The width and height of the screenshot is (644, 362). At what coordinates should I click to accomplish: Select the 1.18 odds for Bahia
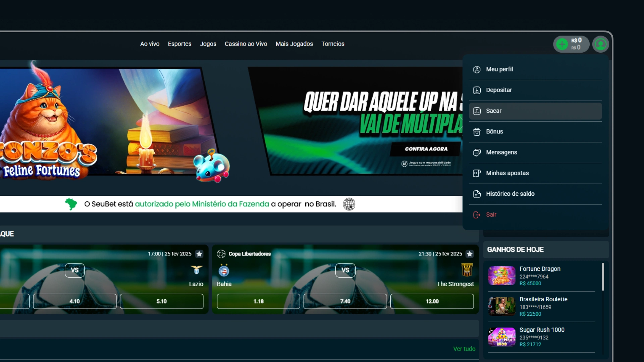pyautogui.click(x=258, y=301)
